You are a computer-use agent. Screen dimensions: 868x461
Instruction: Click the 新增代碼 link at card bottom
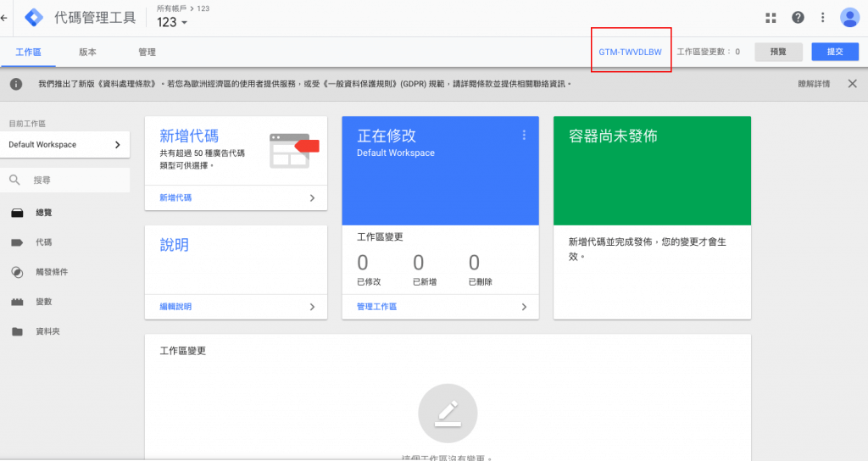click(x=175, y=197)
